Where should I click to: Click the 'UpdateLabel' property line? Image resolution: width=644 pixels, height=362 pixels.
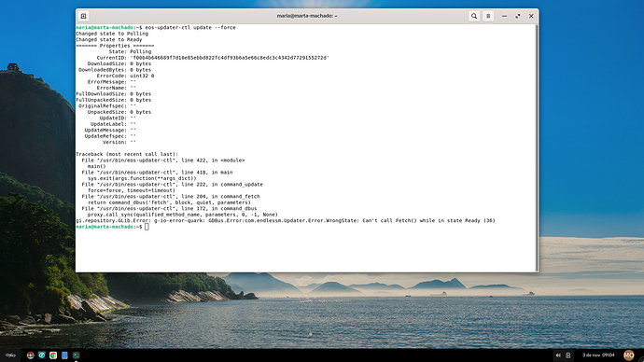[x=113, y=124]
